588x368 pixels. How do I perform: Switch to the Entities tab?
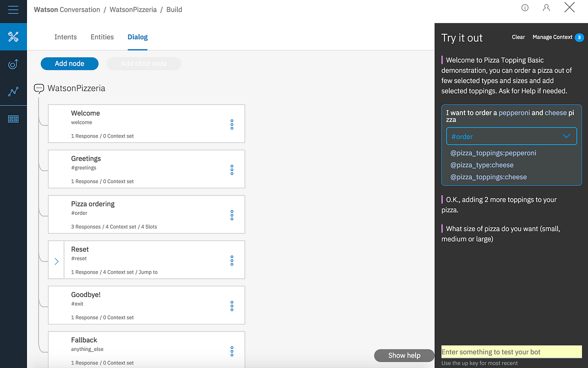click(x=102, y=37)
